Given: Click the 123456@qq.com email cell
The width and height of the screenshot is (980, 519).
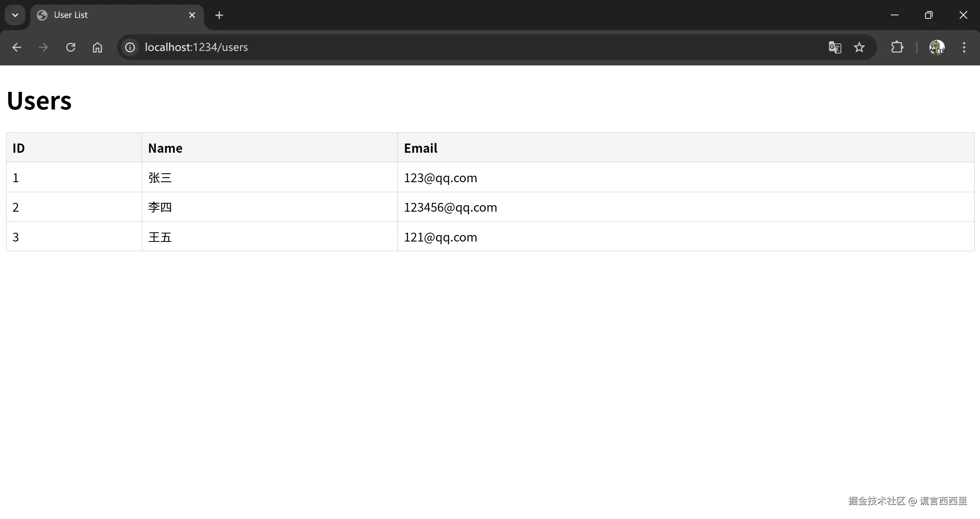Looking at the screenshot, I should (450, 207).
